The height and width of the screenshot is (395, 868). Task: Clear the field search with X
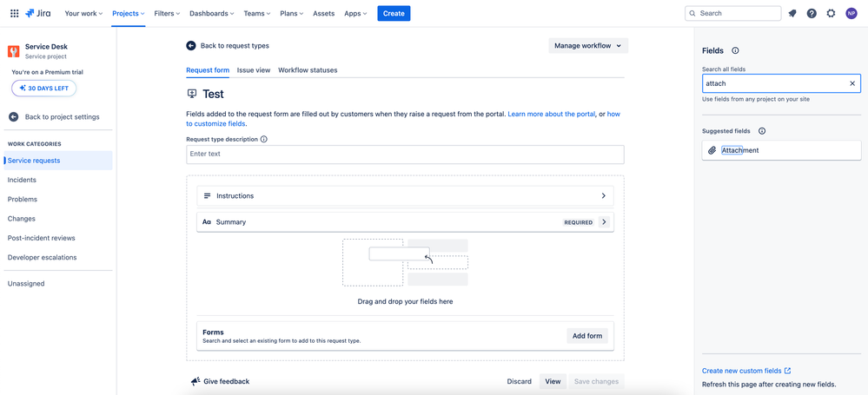point(852,83)
